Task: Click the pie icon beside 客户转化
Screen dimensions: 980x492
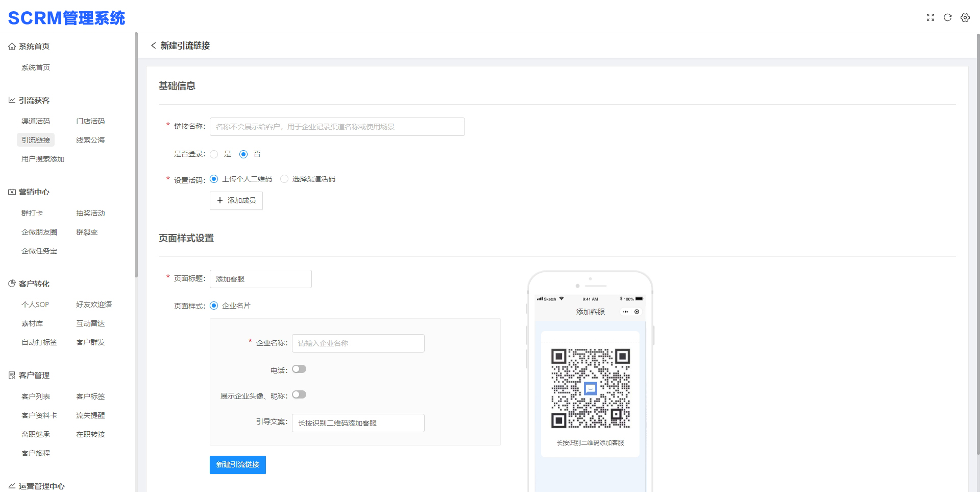Action: [12, 284]
